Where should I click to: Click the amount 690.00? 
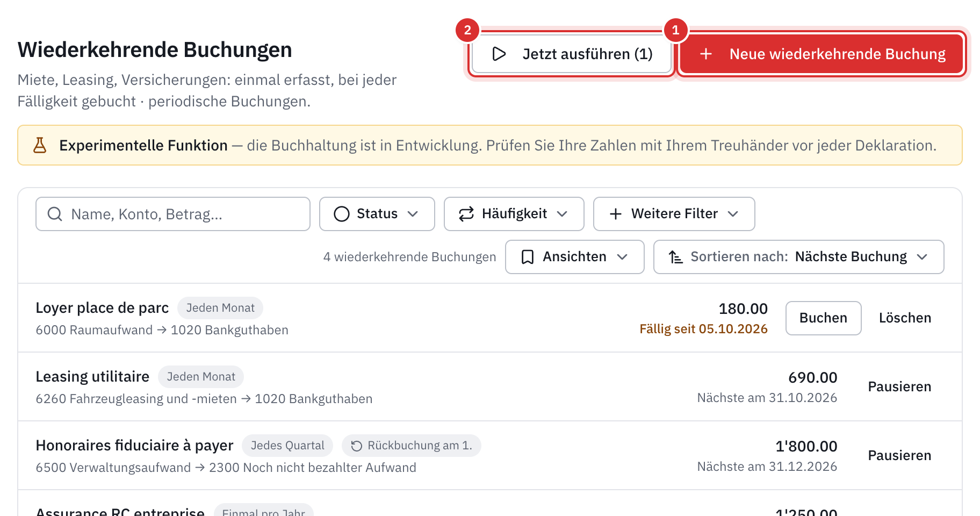click(813, 377)
